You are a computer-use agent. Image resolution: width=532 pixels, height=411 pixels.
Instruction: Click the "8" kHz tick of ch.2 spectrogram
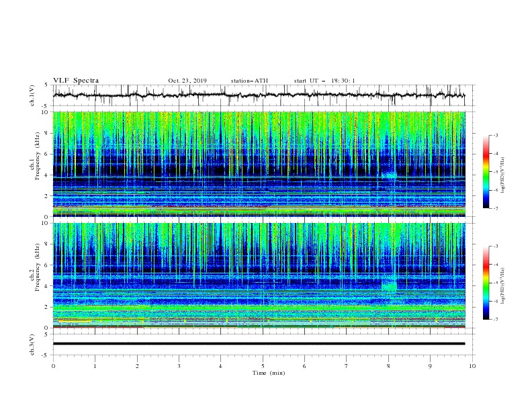[x=47, y=244]
